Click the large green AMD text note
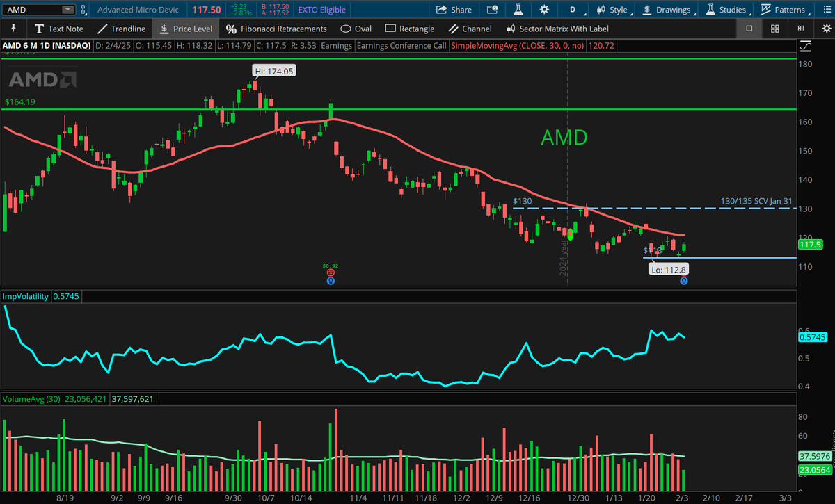 click(564, 137)
